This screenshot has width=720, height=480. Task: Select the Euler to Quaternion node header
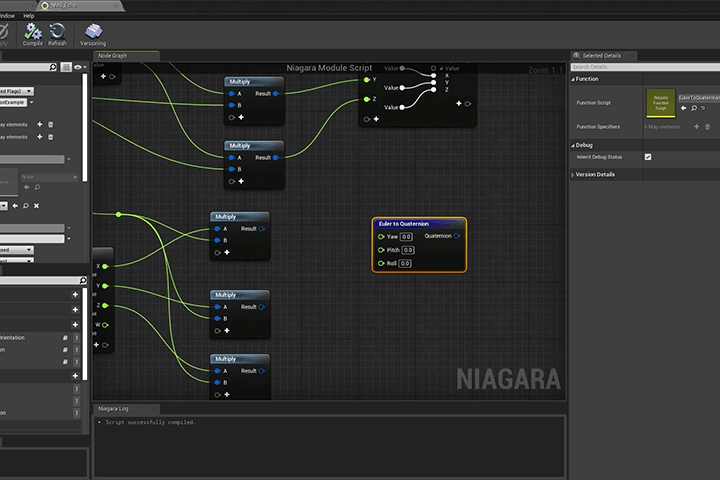[x=419, y=224]
